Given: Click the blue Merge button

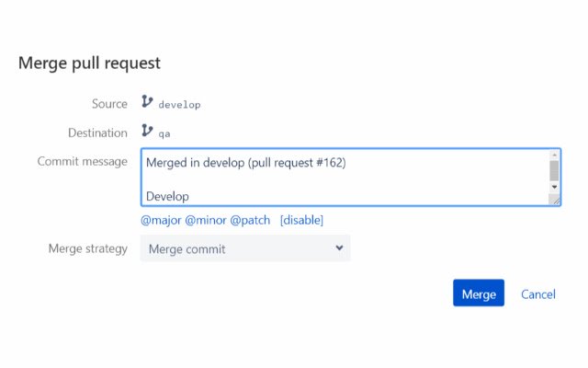Looking at the screenshot, I should tap(478, 293).
